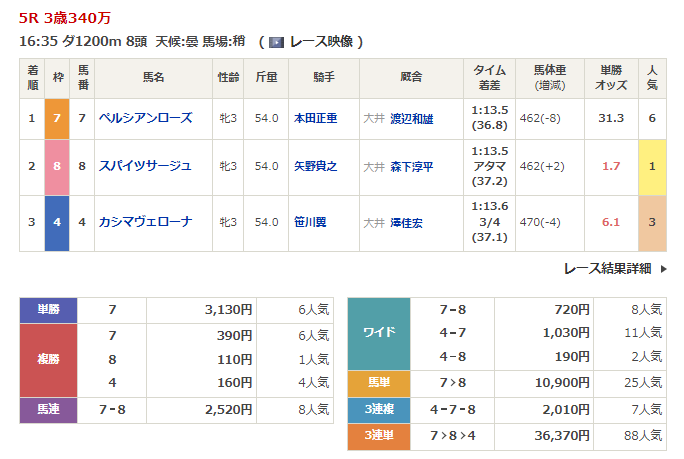This screenshot has width=684, height=459.
Task: Open trainer 澤佳宏 profile
Action: click(x=406, y=222)
